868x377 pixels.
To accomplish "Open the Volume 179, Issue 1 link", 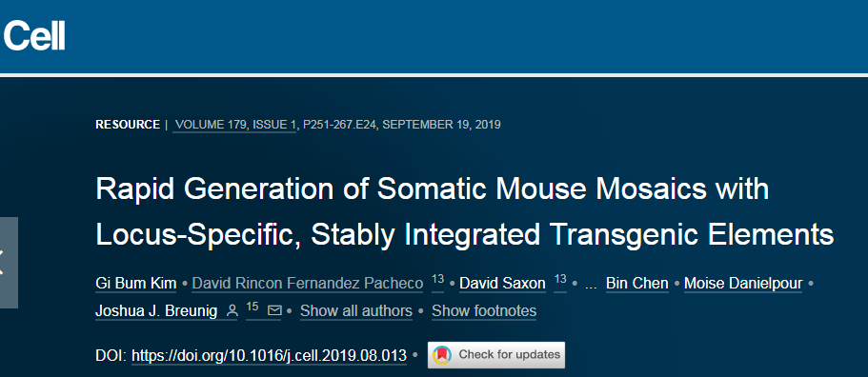I will (235, 125).
